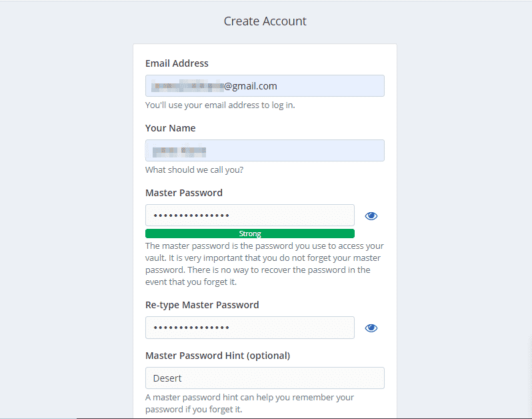Click the Your Name label
This screenshot has width=532, height=419.
170,128
